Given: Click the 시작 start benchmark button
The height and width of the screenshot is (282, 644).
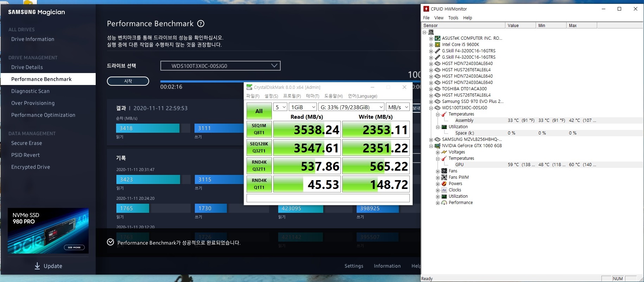Looking at the screenshot, I should (x=128, y=81).
